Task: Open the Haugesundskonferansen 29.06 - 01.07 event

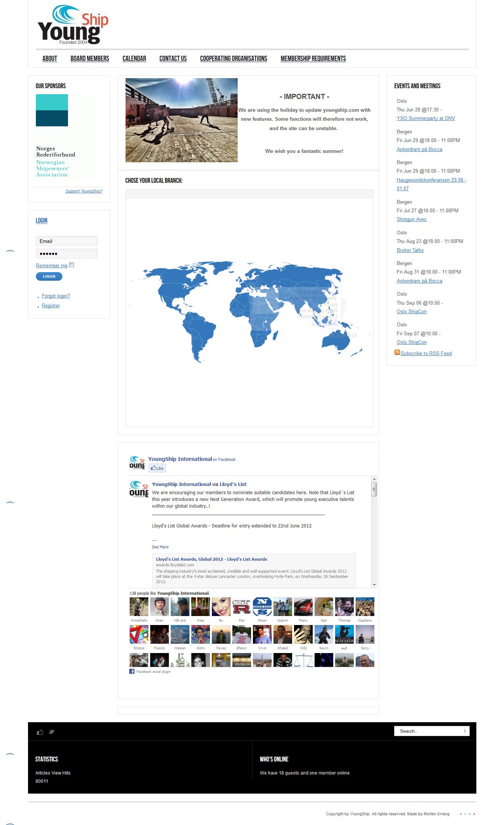Action: pyautogui.click(x=432, y=184)
